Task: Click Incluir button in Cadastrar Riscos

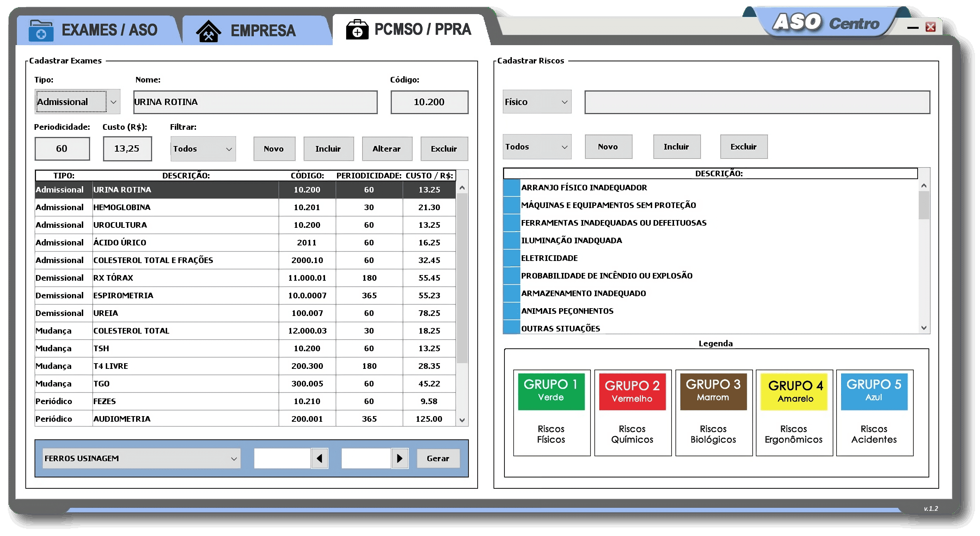Action: tap(677, 147)
